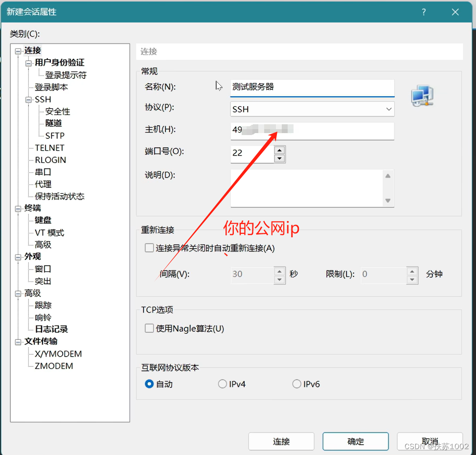This screenshot has width=476, height=455.
Task: Select TELNET in the tree
Action: pos(49,148)
